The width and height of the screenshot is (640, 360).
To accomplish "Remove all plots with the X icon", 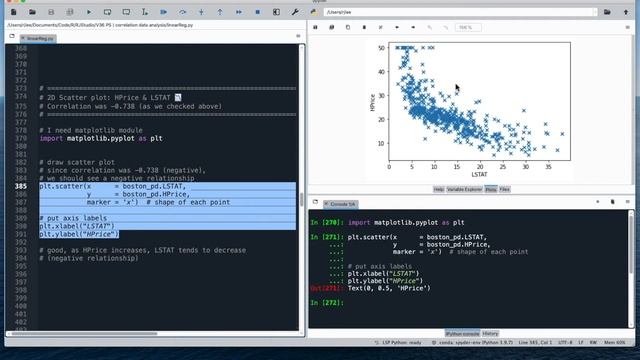I will tap(380, 27).
